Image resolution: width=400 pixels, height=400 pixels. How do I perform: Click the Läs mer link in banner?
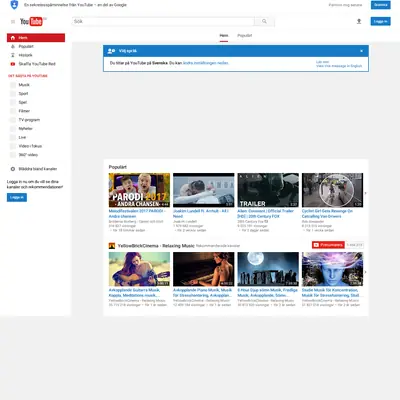click(322, 62)
